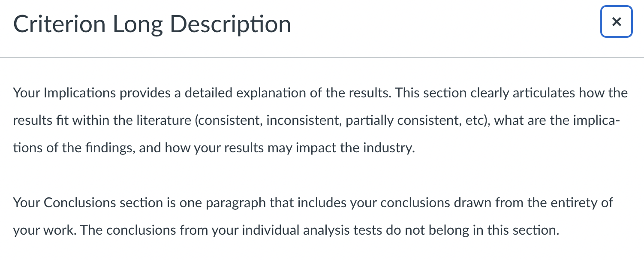Click the horizontal divider below the title
644x260 pixels.
(x=322, y=57)
